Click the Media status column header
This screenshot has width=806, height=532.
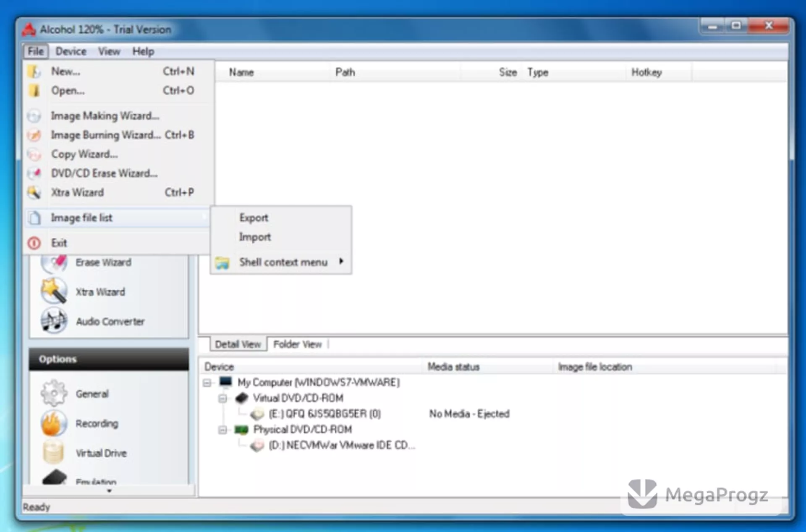[487, 367]
